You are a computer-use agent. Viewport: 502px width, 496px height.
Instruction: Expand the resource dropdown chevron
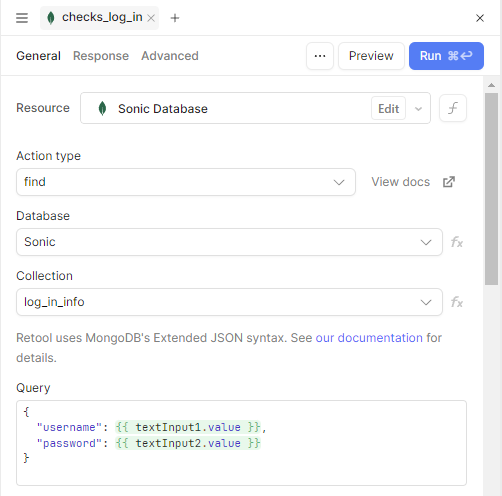418,109
